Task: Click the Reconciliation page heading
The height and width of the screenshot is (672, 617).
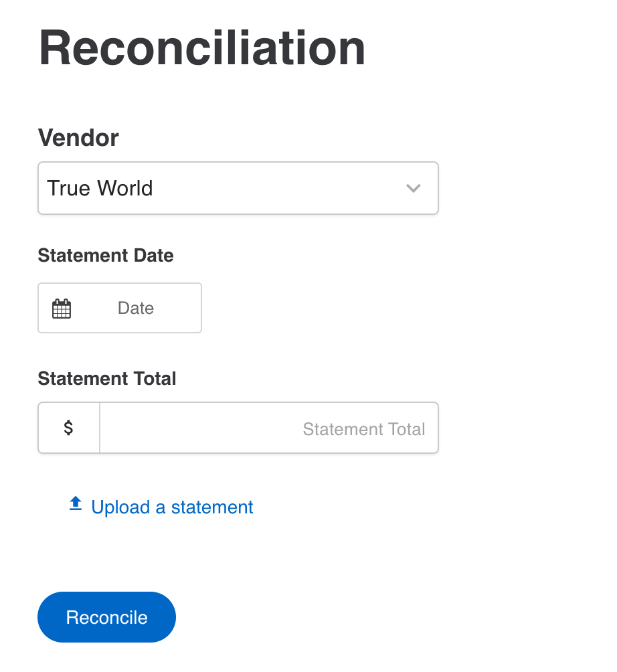Action: pos(202,48)
